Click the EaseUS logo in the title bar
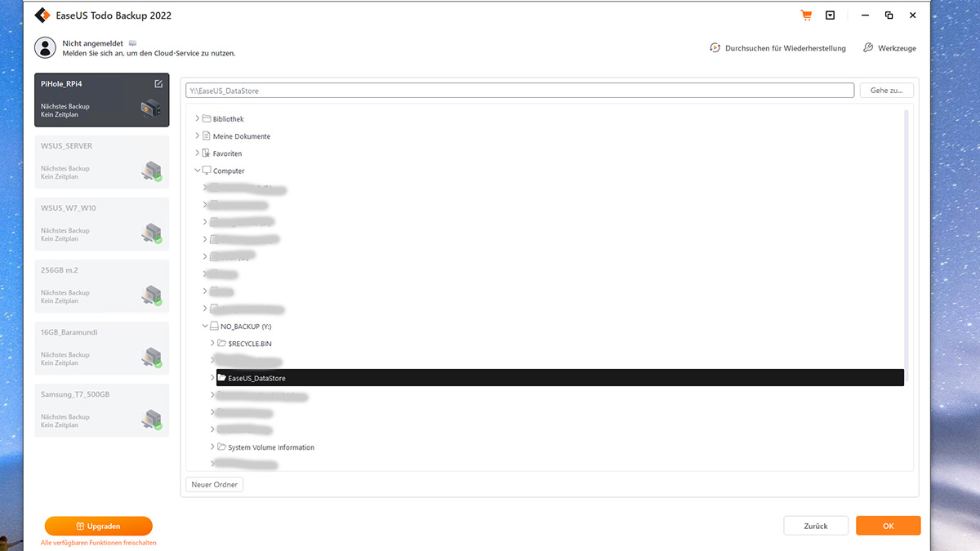 pyautogui.click(x=42, y=16)
